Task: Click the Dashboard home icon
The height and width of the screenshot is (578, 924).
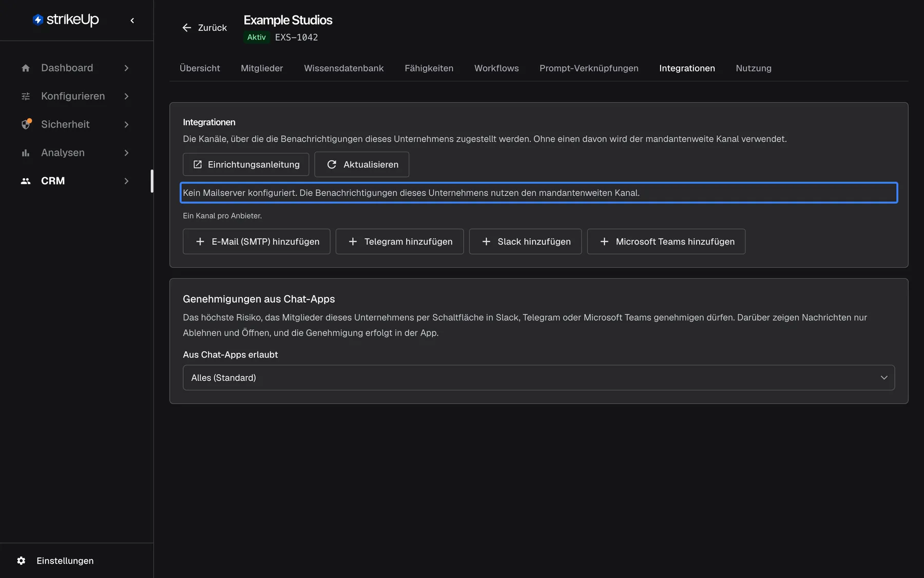Action: 26,68
